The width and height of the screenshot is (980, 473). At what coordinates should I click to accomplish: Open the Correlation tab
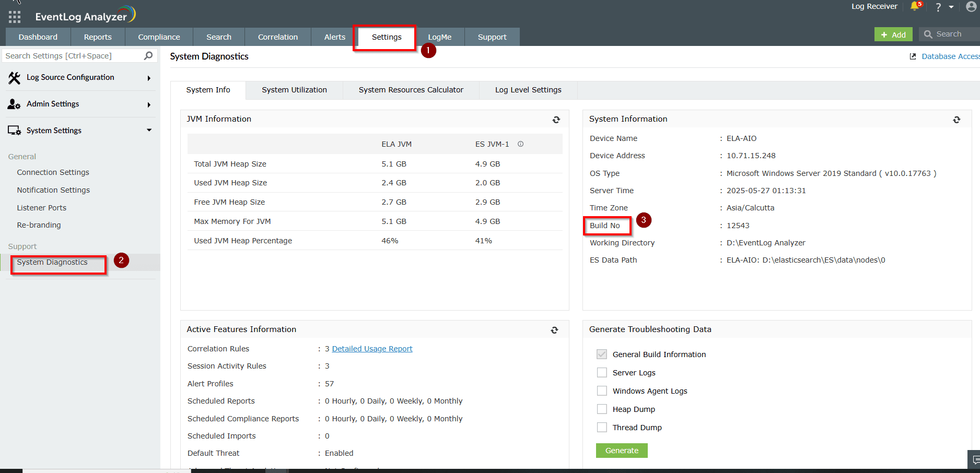278,37
